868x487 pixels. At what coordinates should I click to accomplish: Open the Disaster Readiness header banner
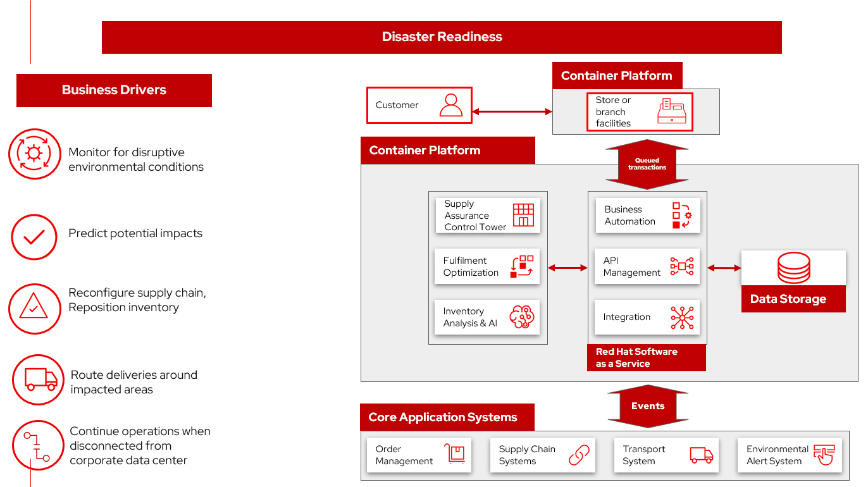(x=442, y=37)
